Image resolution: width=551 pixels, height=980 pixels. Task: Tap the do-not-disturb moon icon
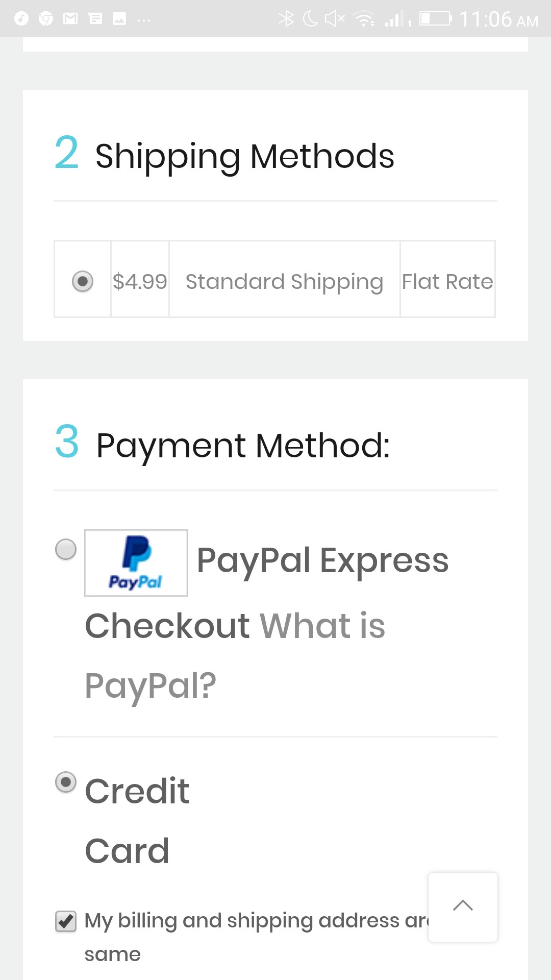pyautogui.click(x=310, y=19)
